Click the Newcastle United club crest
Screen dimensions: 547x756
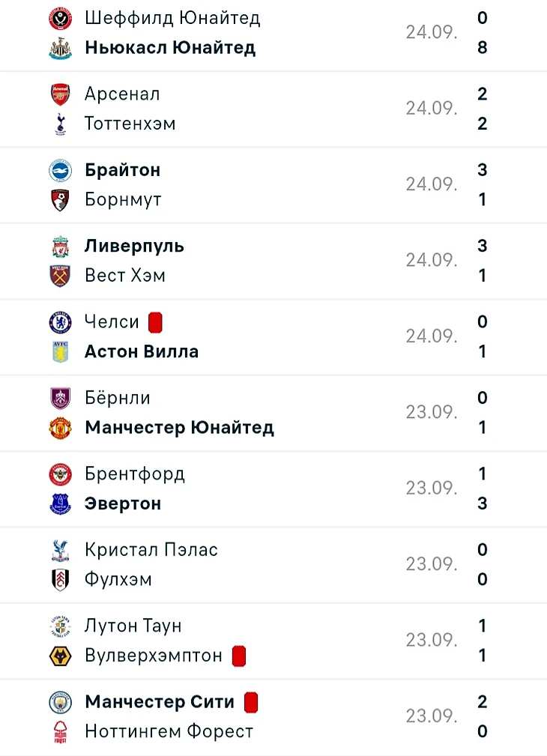60,48
